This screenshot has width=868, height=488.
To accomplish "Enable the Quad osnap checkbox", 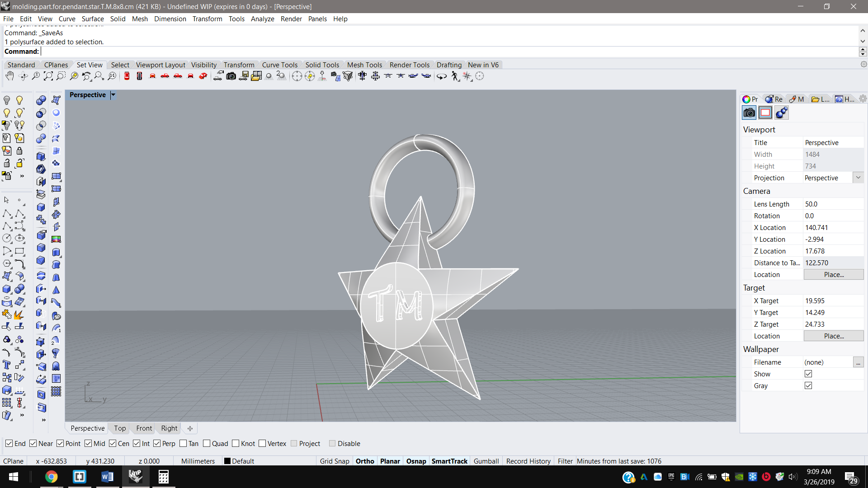I will coord(207,443).
